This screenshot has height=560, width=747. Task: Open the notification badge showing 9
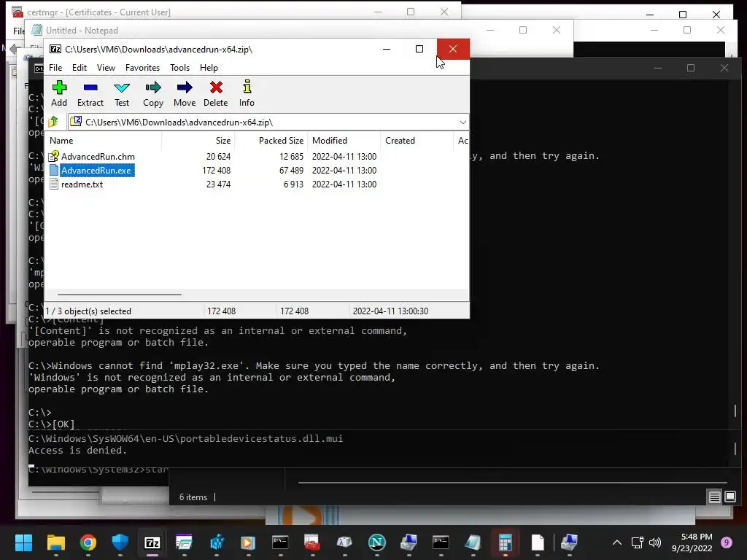[x=727, y=542]
